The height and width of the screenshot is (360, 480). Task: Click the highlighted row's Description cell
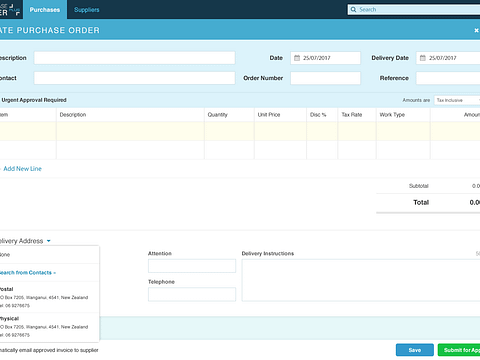130,131
